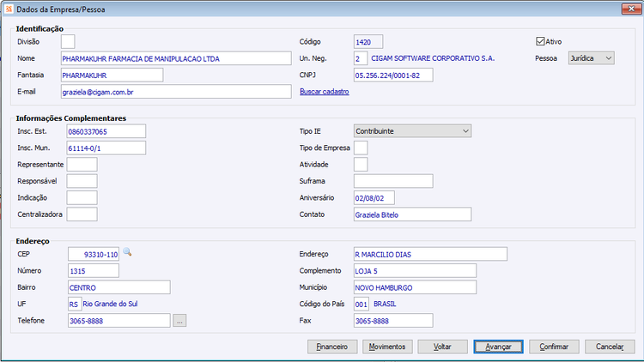Focus the Divisão field
This screenshot has height=362, width=644.
tap(68, 41)
